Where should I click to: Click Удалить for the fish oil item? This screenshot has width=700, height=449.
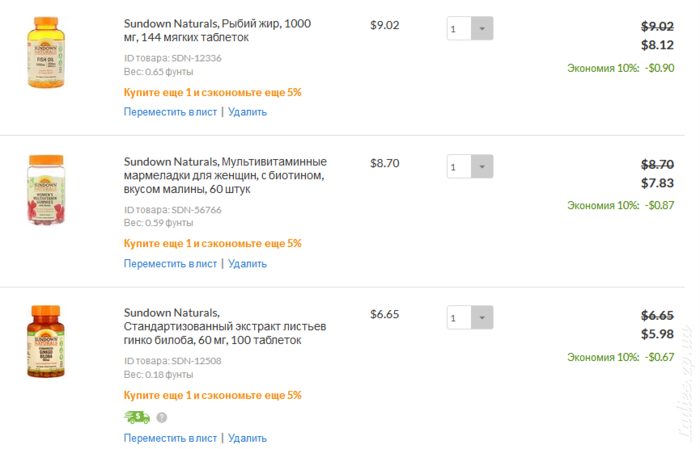tap(247, 112)
